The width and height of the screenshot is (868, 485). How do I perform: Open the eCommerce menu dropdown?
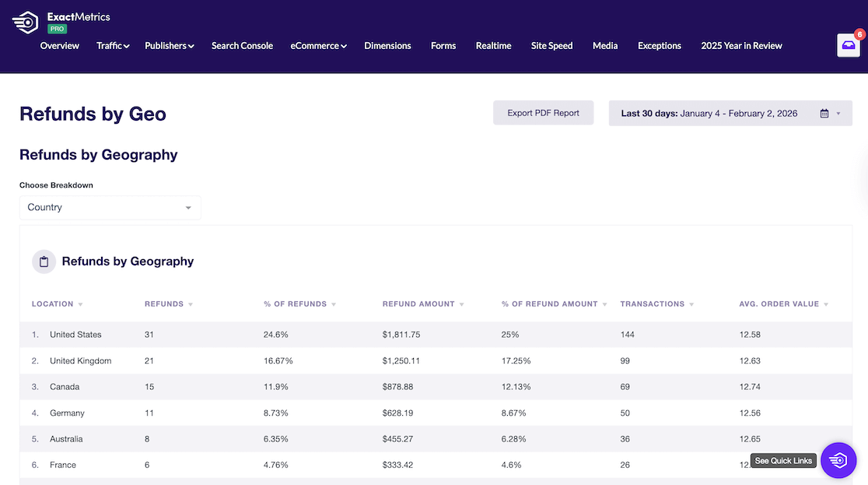[318, 46]
